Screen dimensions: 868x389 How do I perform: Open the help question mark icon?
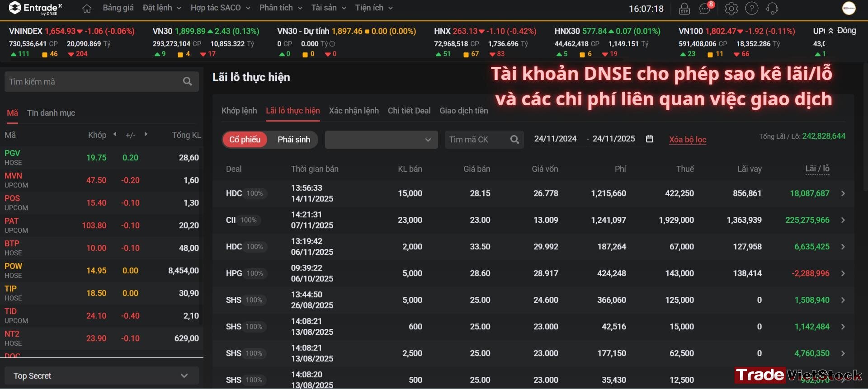[x=752, y=9]
